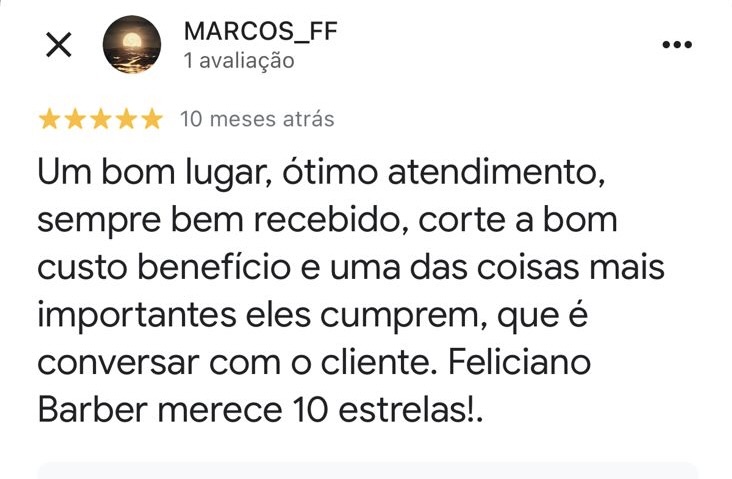Select the third yellow rating star
This screenshot has width=732, height=479.
pyautogui.click(x=101, y=119)
